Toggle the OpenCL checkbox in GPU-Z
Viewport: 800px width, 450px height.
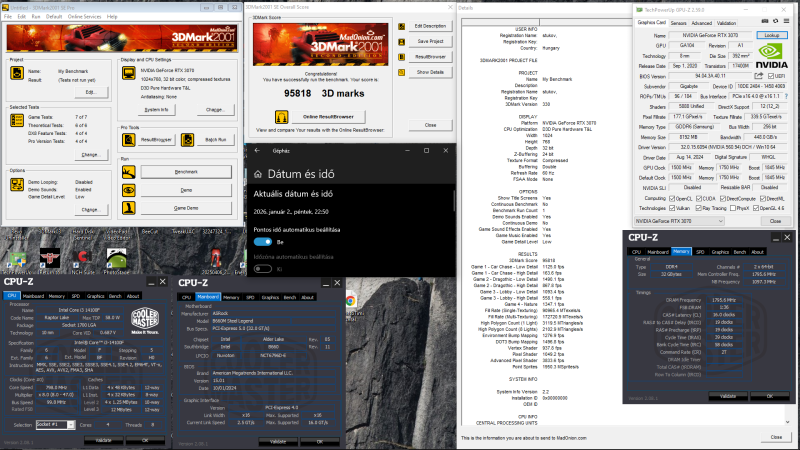coord(672,198)
